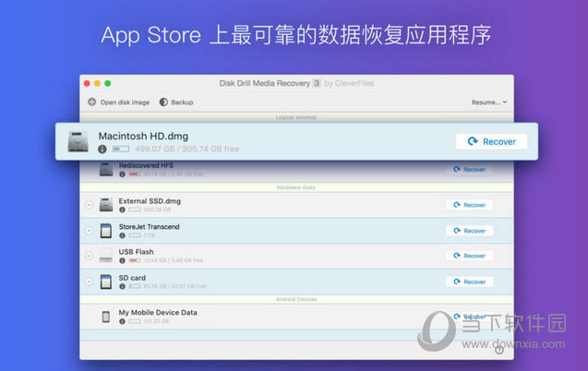Click the mobile phone device icon

point(106,317)
